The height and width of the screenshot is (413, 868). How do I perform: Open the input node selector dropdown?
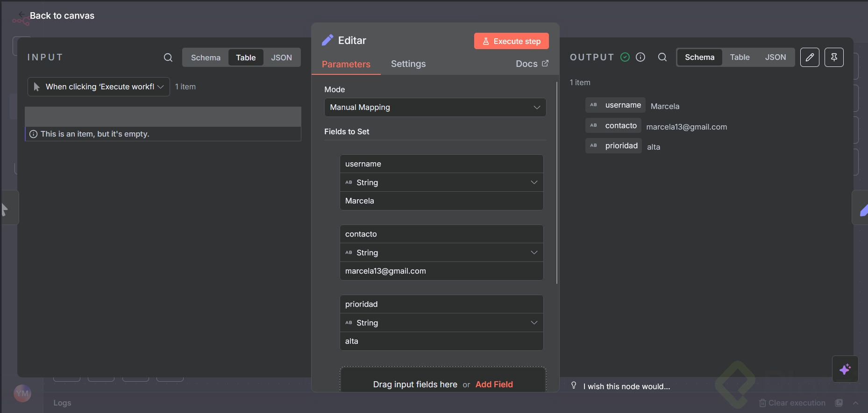click(x=99, y=87)
